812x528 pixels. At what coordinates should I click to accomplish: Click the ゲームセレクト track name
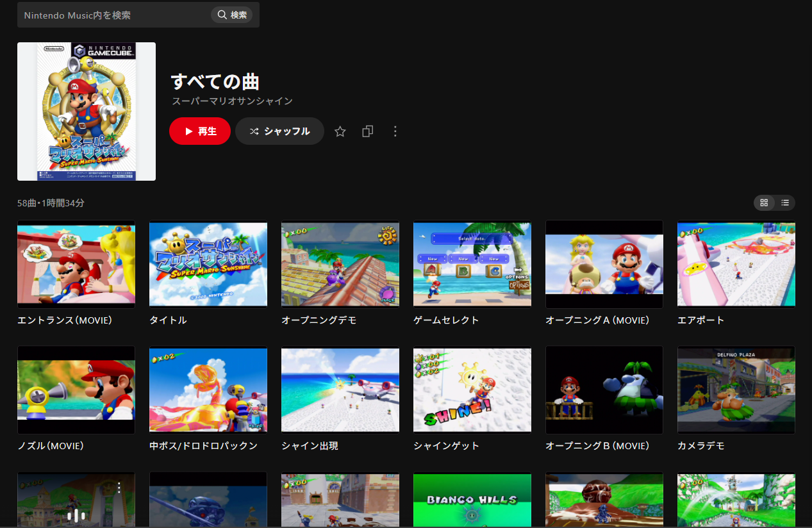(446, 320)
